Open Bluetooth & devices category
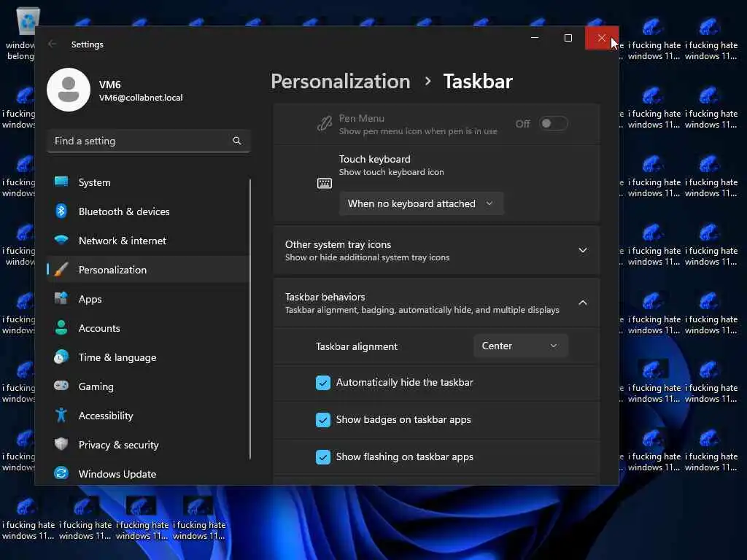Screen dimensions: 747x560 click(148, 211)
